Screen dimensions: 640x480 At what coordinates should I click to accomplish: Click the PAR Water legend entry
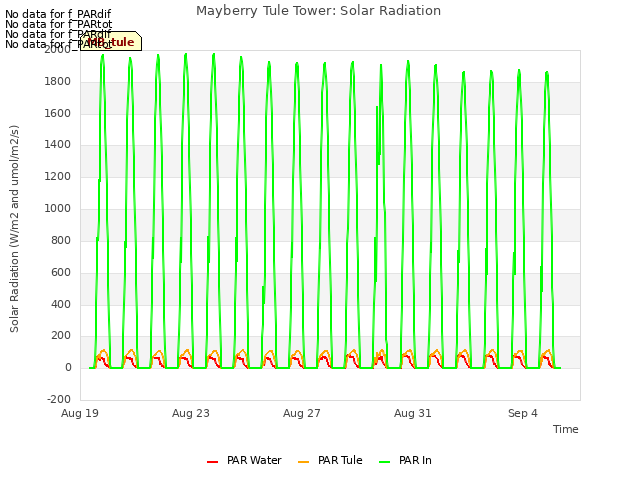[244, 460]
